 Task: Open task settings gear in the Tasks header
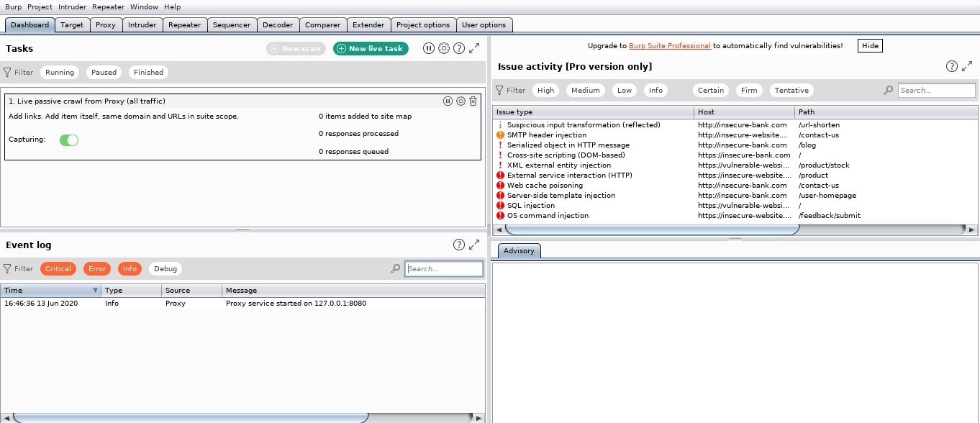(444, 48)
